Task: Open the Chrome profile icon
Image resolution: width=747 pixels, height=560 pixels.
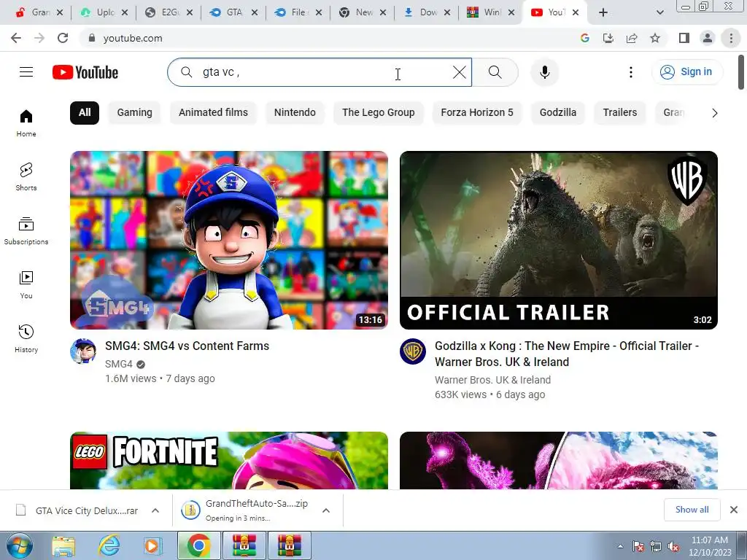Action: pyautogui.click(x=708, y=38)
